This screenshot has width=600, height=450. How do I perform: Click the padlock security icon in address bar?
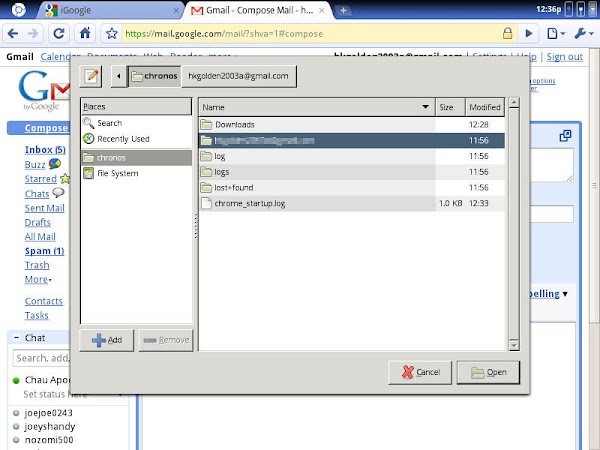(507, 34)
